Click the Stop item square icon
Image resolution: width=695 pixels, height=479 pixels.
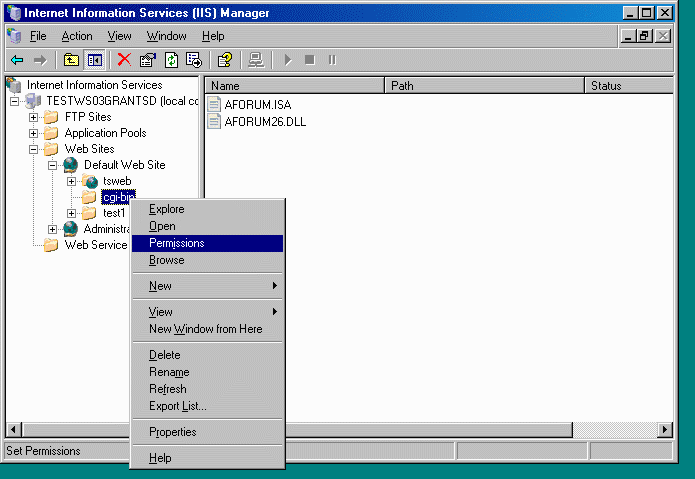[x=310, y=60]
